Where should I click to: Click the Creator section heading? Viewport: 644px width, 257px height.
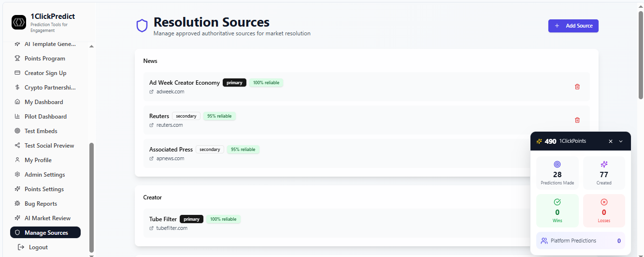click(x=153, y=197)
